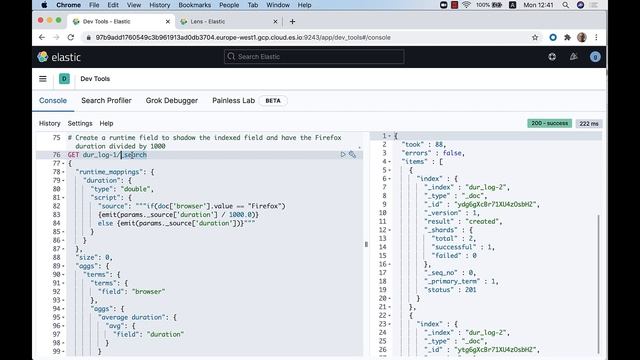This screenshot has width=640, height=360.
Task: Collapse index fold at response line 6
Action: (389, 179)
